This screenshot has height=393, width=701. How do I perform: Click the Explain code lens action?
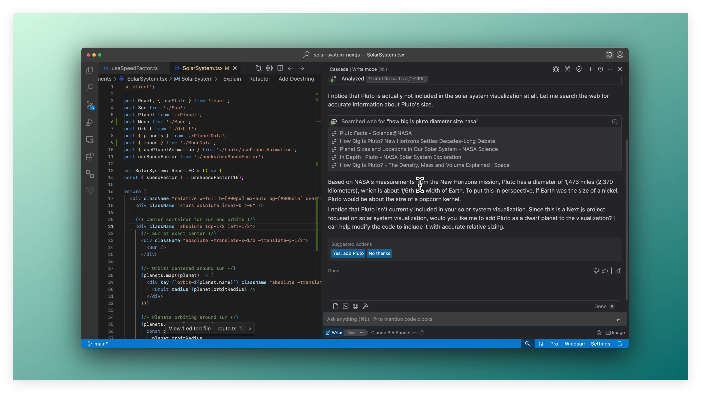click(x=232, y=79)
